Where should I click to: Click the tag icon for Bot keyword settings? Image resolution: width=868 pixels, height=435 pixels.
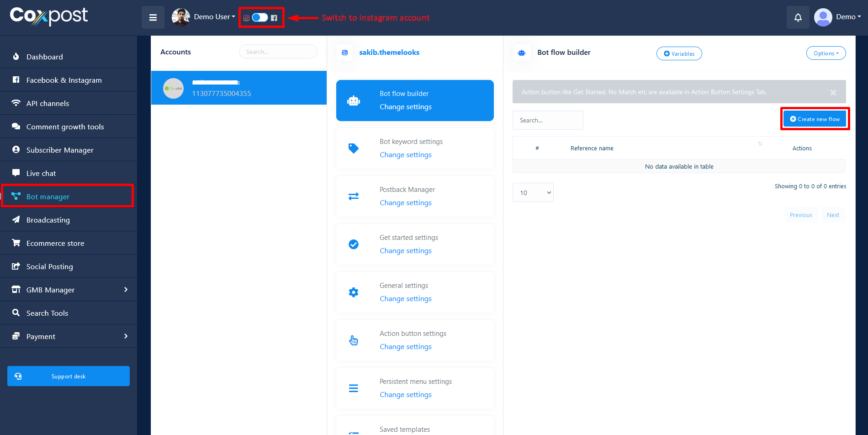[354, 149]
